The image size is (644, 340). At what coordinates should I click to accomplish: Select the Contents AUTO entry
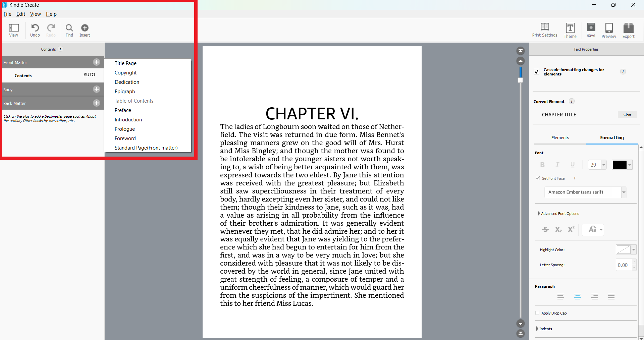tap(53, 75)
